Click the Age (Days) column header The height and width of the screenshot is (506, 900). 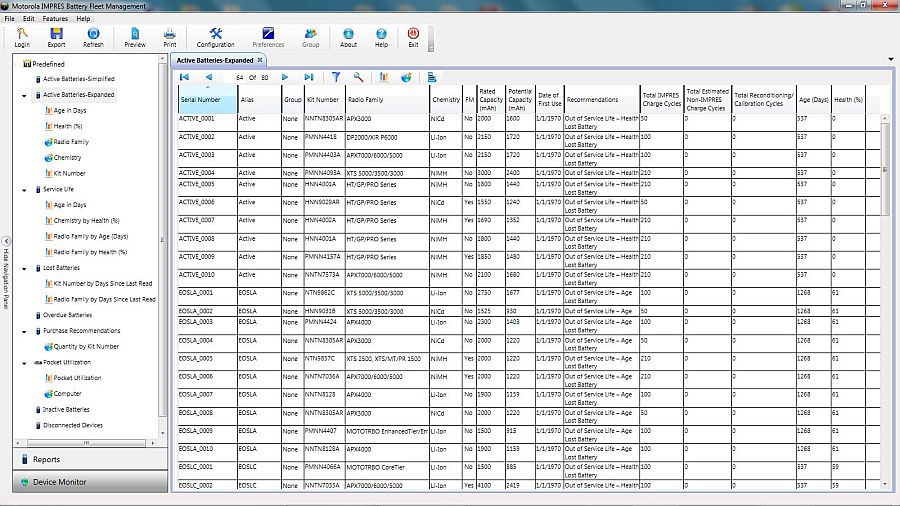click(x=813, y=99)
